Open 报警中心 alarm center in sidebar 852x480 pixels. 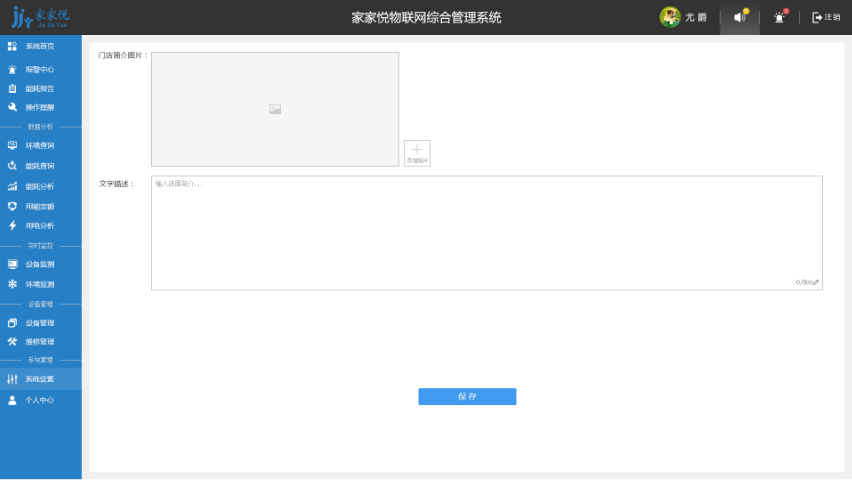[40, 70]
